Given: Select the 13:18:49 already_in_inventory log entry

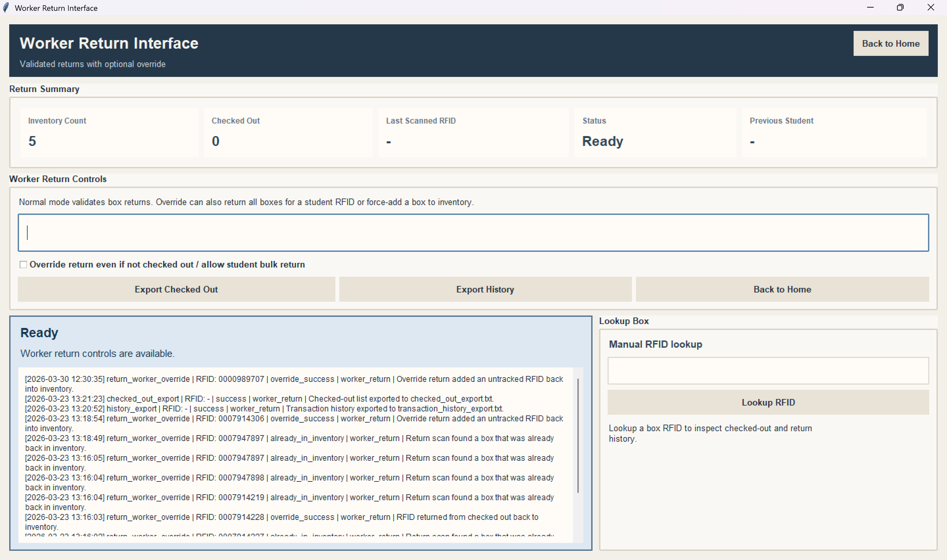Looking at the screenshot, I should [x=289, y=443].
